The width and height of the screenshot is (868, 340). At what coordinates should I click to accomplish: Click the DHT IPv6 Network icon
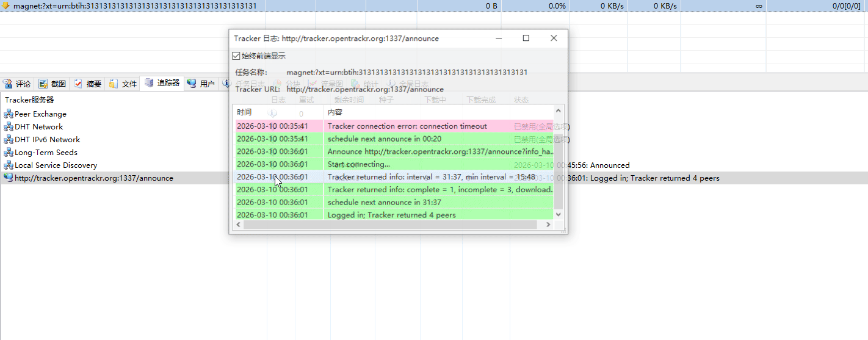point(9,140)
